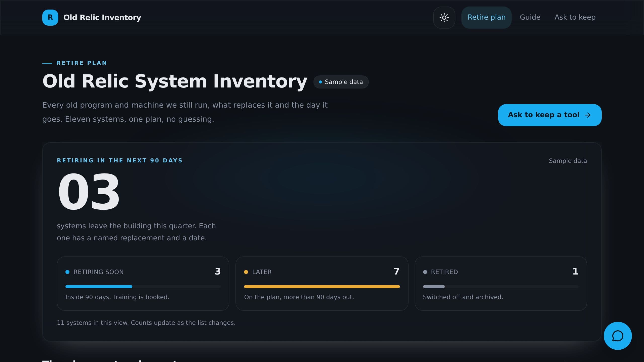Click the Retired count 1
This screenshot has width=644, height=362.
point(575,271)
